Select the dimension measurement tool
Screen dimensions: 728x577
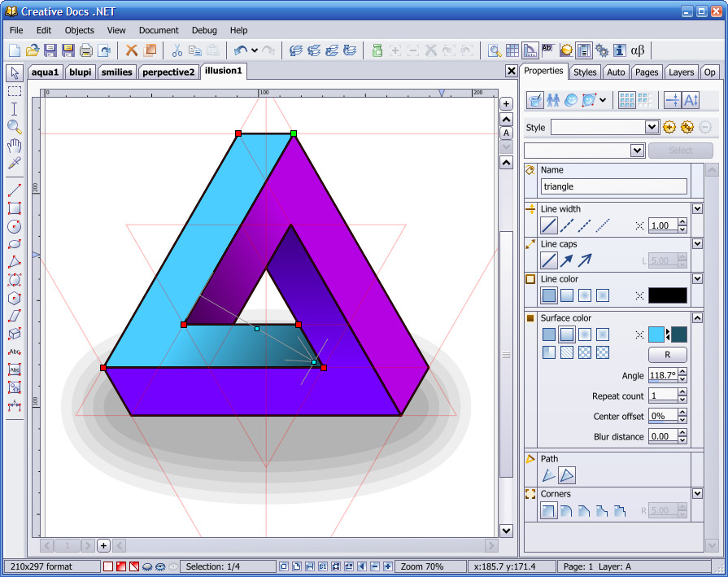[x=15, y=405]
